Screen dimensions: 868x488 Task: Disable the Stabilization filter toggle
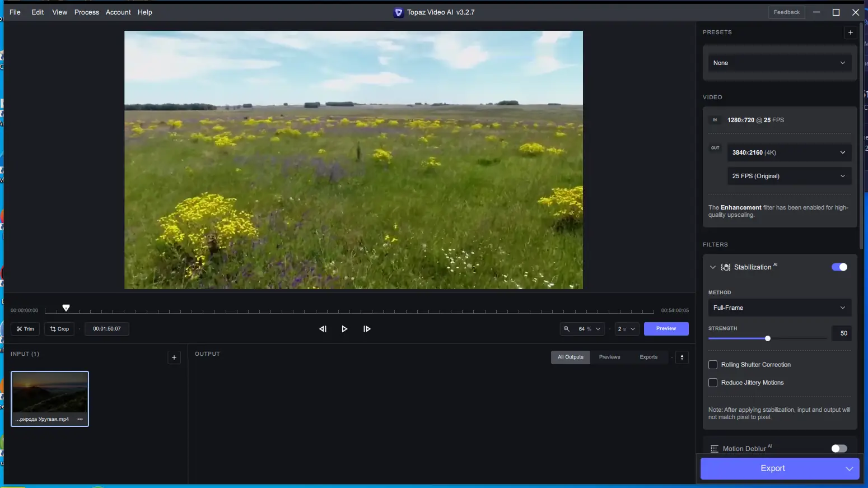click(839, 267)
